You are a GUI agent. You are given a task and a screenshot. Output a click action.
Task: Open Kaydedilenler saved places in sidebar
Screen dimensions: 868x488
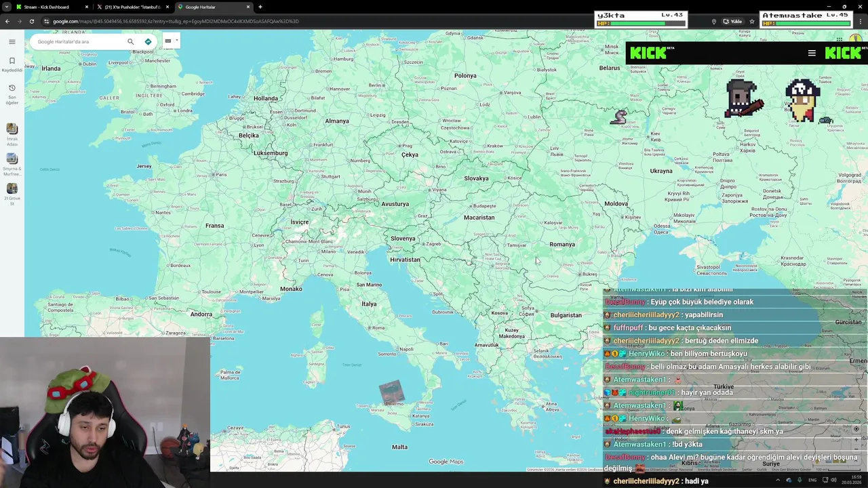click(x=12, y=64)
